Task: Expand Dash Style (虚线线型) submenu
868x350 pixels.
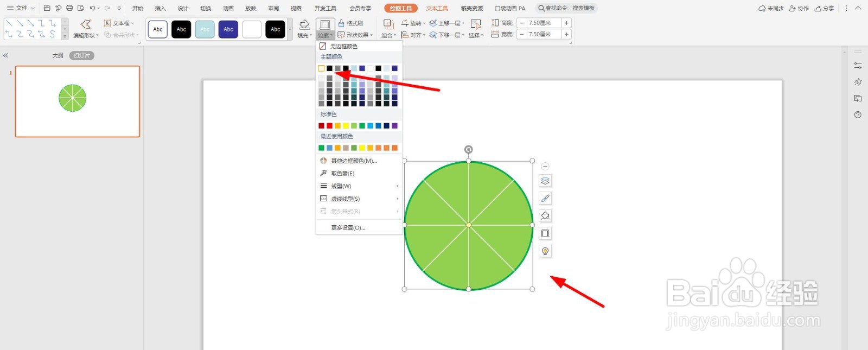Action: (359, 199)
